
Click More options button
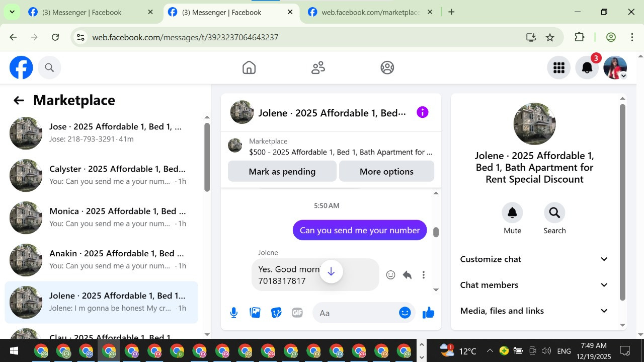(386, 172)
